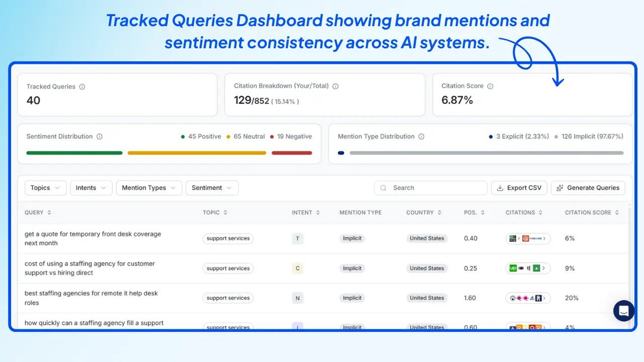
Task: Open the chat support bubble
Action: click(x=623, y=311)
